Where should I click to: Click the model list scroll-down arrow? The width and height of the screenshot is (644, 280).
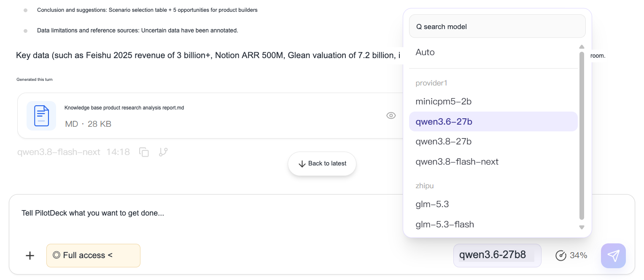point(582,227)
